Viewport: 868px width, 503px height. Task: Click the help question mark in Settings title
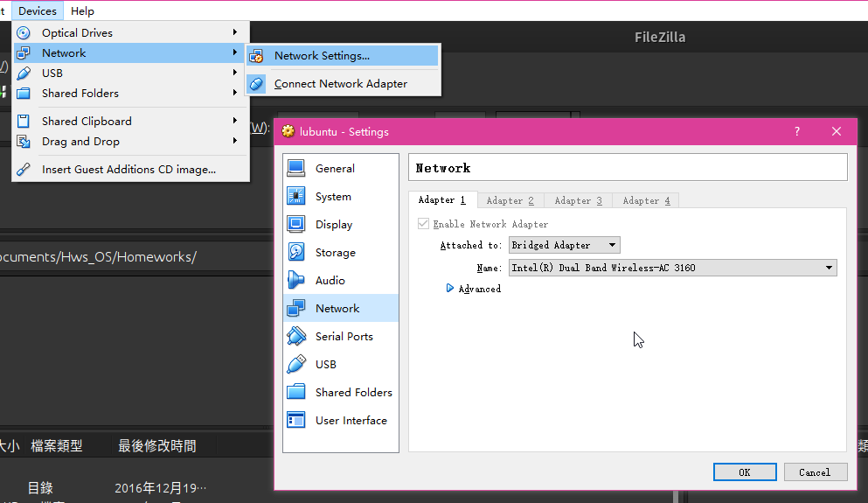pos(797,132)
